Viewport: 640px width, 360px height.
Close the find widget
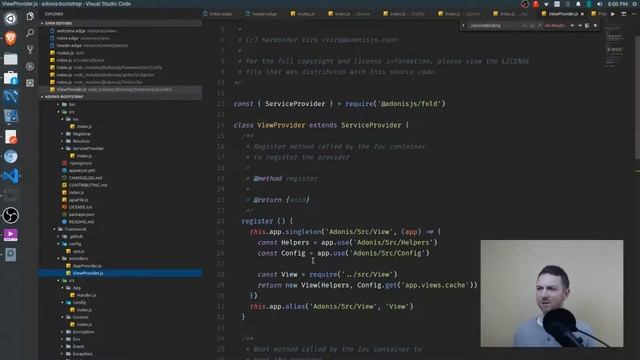[x=596, y=25]
